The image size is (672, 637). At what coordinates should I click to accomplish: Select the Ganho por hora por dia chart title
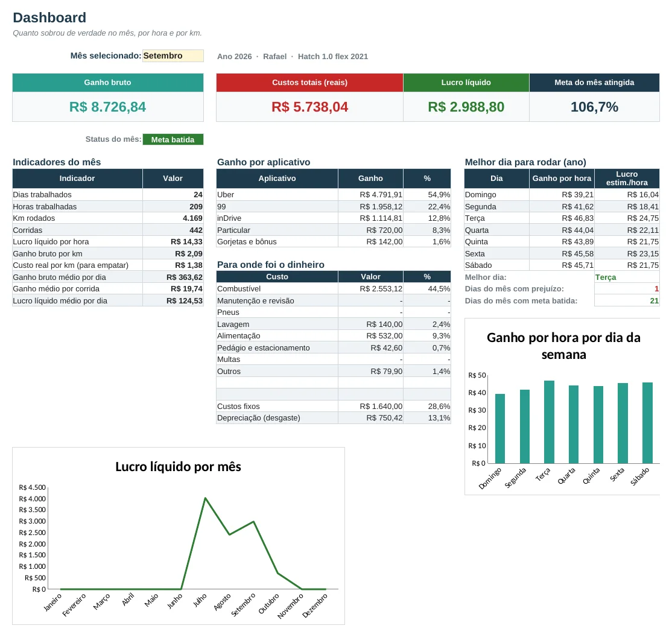point(563,346)
